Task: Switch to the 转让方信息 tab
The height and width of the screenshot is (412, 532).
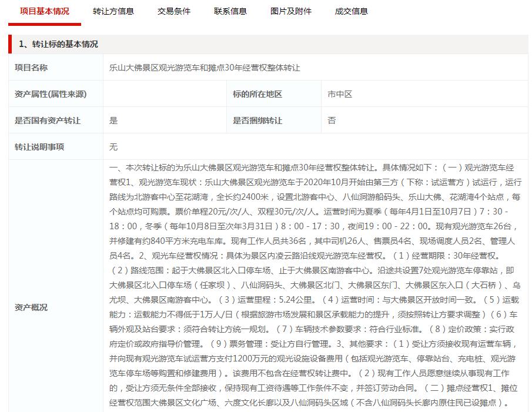Action: 112,11
